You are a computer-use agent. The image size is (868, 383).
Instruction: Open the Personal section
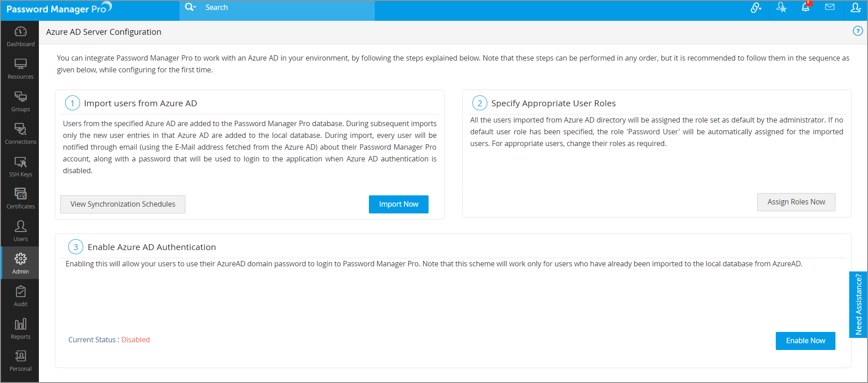[20, 361]
